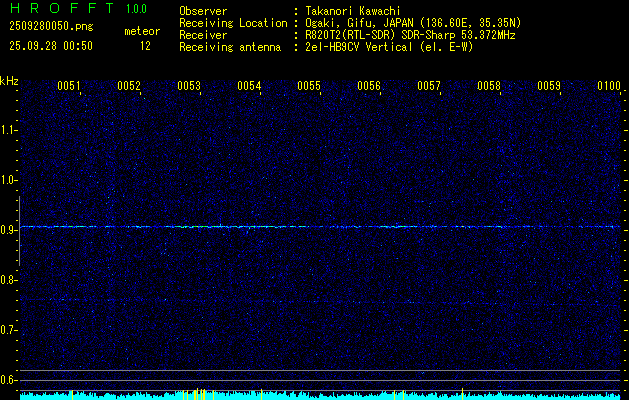Click the version number 1.0.0
Screen dimensions: 629x400
click(136, 8)
